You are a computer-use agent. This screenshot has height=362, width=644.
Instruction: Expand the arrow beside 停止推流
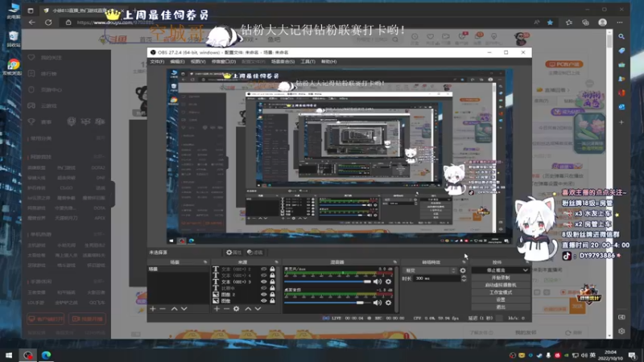[526, 270]
